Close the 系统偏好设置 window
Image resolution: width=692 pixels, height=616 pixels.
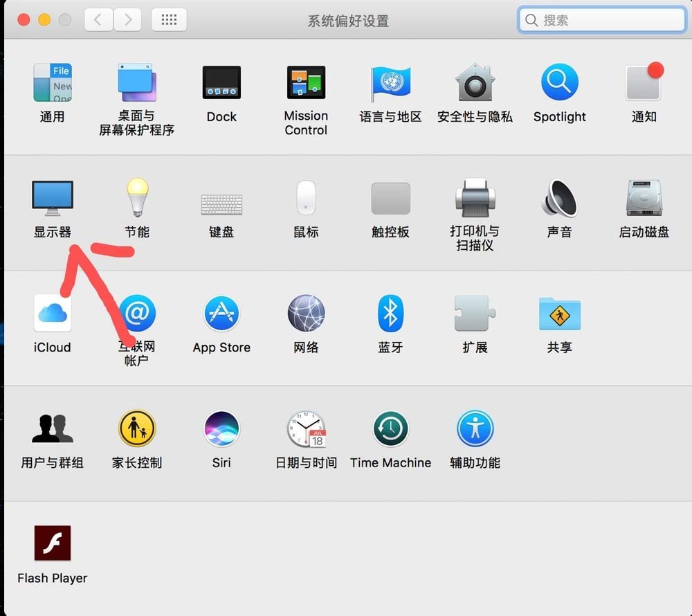point(24,20)
